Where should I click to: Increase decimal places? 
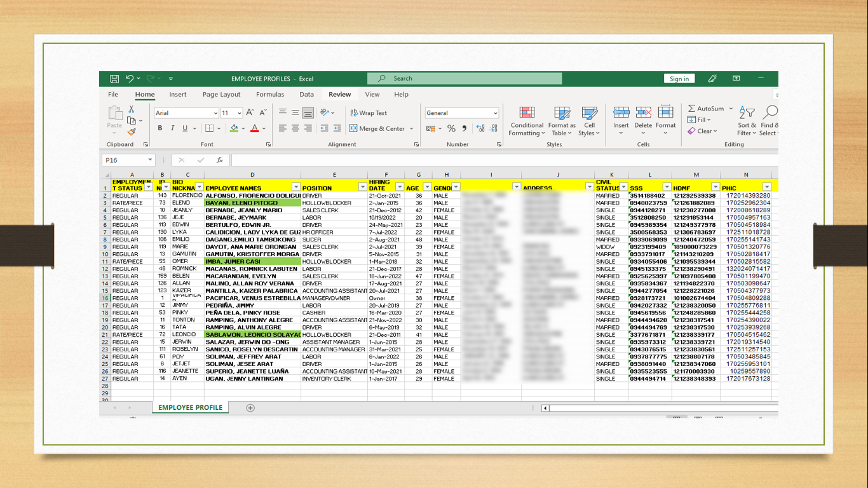pos(480,128)
